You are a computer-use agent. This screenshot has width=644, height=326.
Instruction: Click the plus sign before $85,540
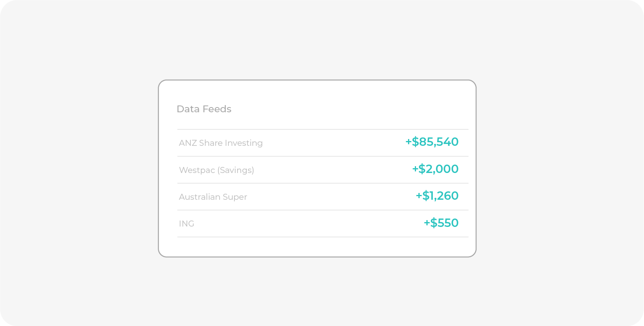pyautogui.click(x=408, y=142)
